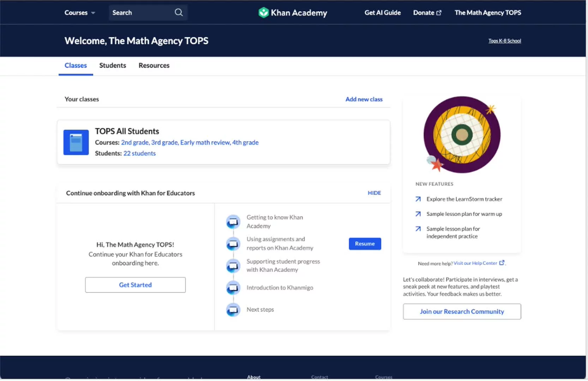Click the Using assignments and reports step icon

coord(233,244)
